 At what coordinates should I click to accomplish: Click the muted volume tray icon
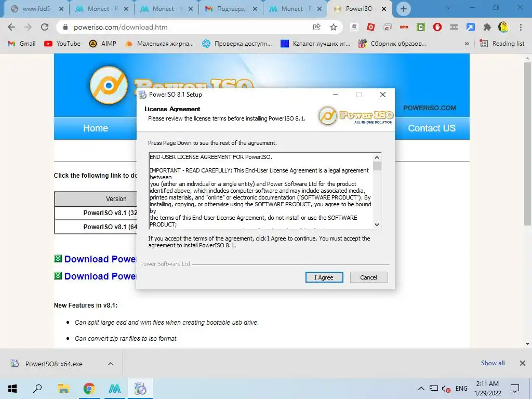click(x=446, y=389)
